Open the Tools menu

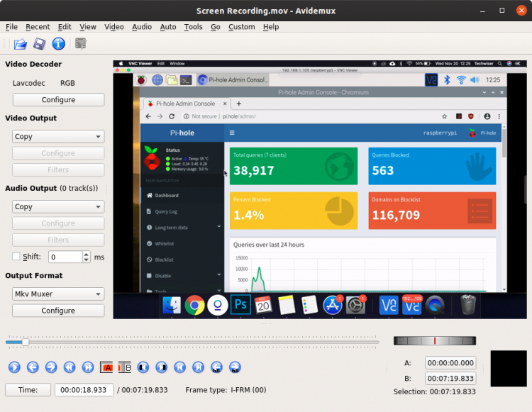tap(193, 27)
